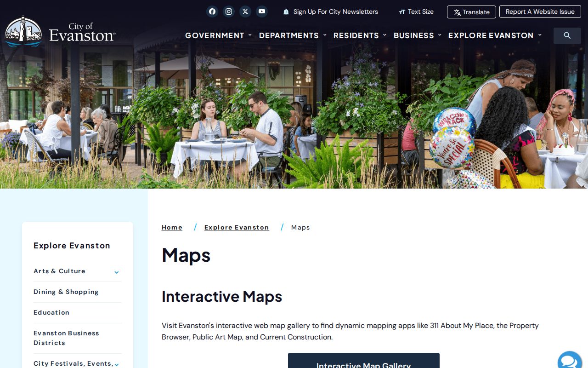This screenshot has height=368, width=588.
Task: Click the Maps page heading
Action: tap(186, 255)
